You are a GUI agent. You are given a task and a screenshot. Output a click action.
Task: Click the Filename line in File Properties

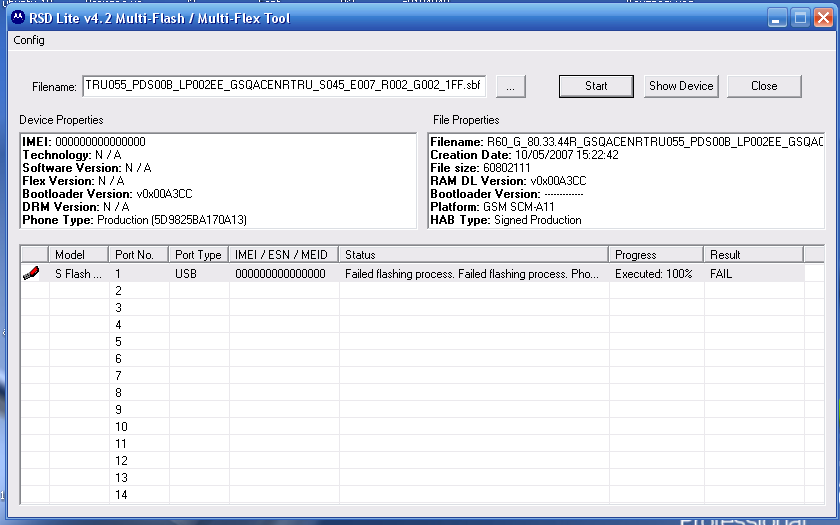[x=626, y=142]
